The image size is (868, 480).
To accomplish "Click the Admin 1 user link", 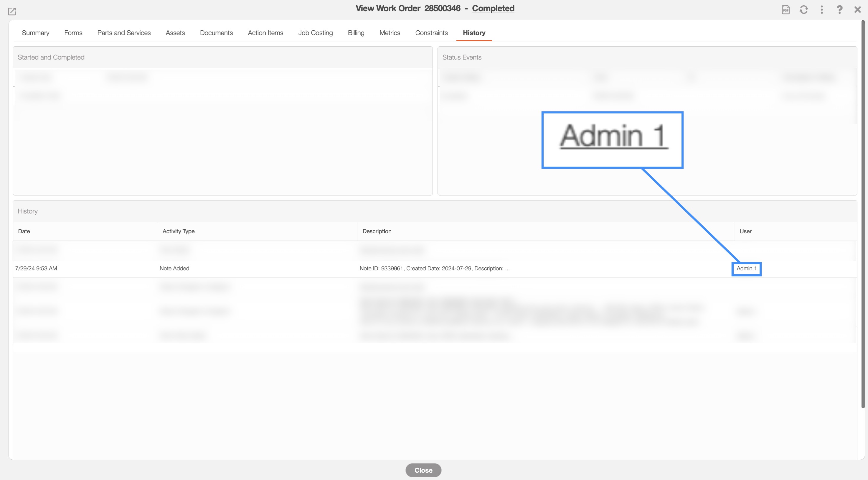I will [x=746, y=268].
